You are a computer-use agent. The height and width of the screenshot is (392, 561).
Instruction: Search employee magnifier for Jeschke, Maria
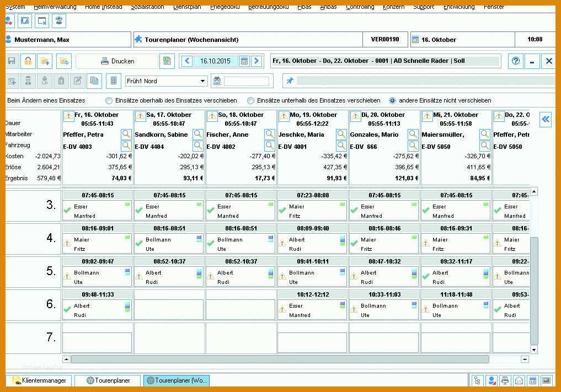pos(341,135)
